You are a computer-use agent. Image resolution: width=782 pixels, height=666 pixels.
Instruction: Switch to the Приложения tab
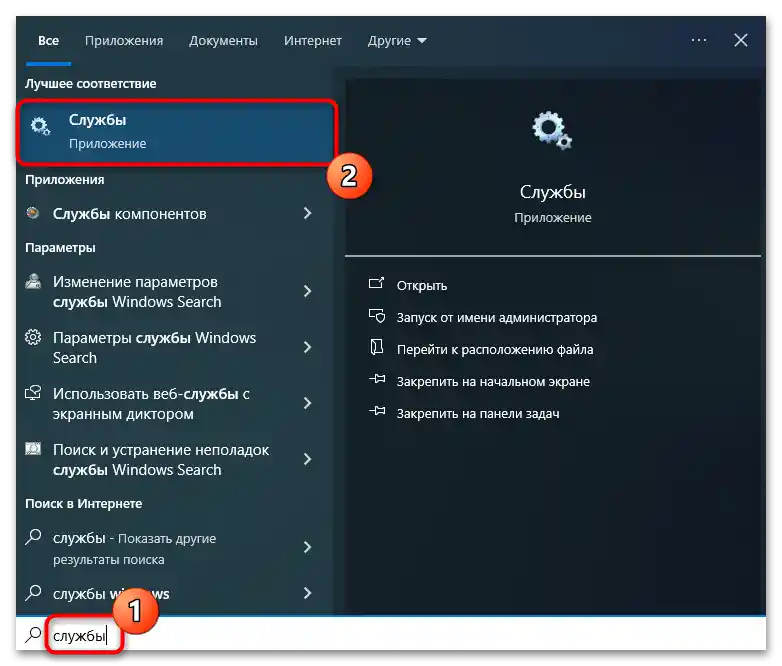[x=124, y=40]
